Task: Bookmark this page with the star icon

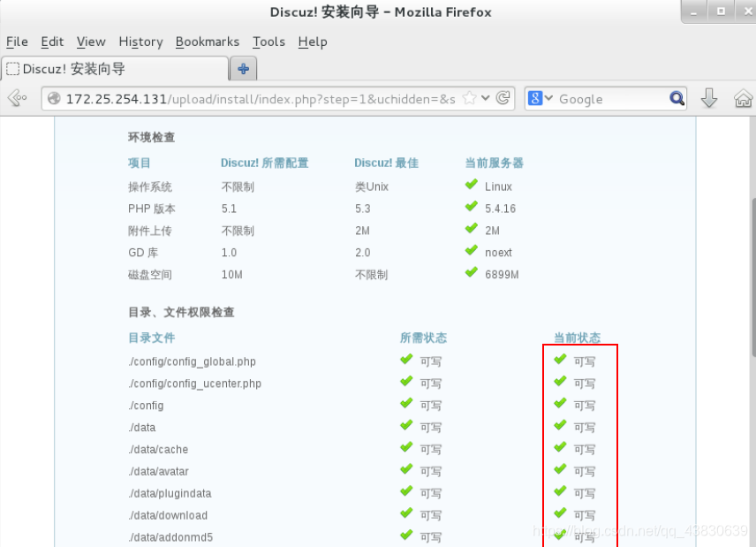Action: 469,98
